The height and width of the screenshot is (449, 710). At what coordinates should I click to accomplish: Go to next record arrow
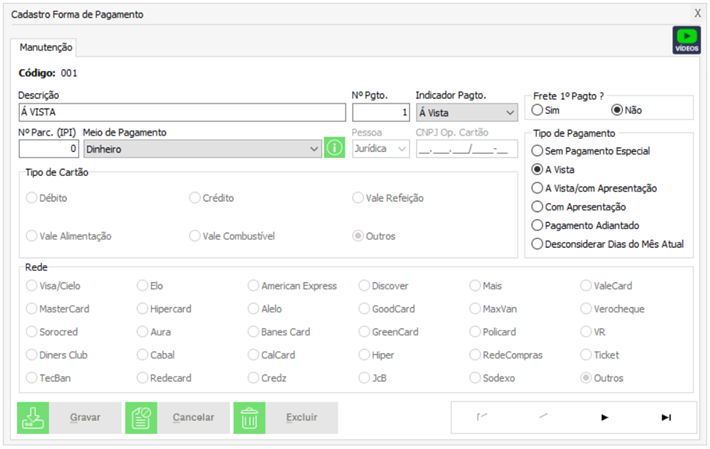[604, 417]
